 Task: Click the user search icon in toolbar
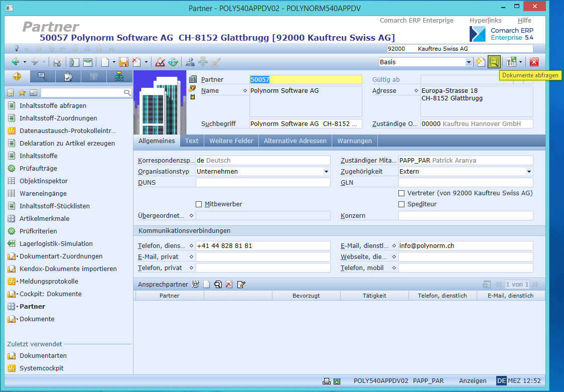[190, 62]
